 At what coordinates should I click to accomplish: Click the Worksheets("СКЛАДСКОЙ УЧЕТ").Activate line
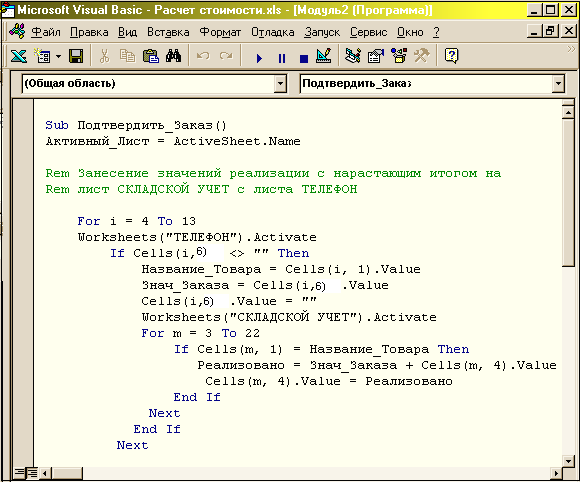pos(289,317)
